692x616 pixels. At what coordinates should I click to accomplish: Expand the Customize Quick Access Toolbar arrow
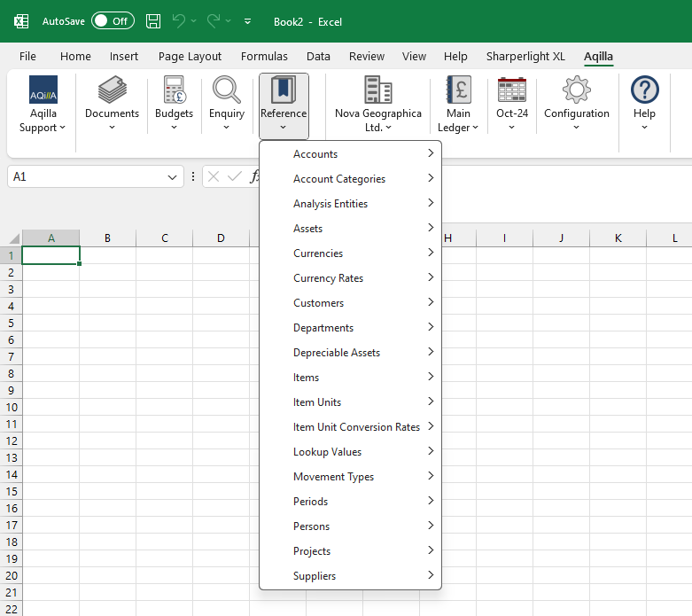247,21
